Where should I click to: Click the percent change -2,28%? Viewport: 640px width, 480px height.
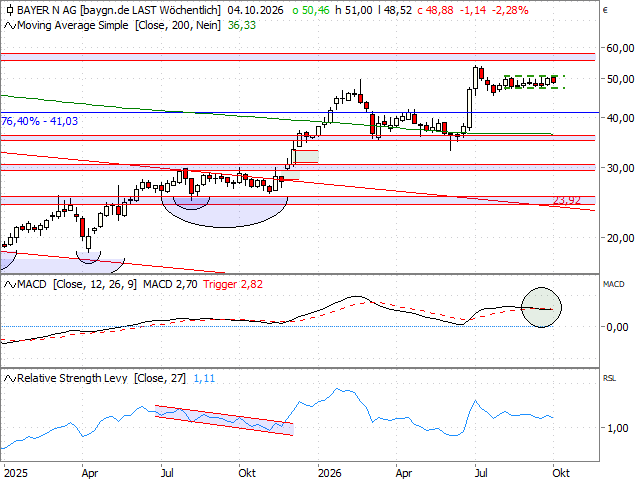tap(510, 10)
